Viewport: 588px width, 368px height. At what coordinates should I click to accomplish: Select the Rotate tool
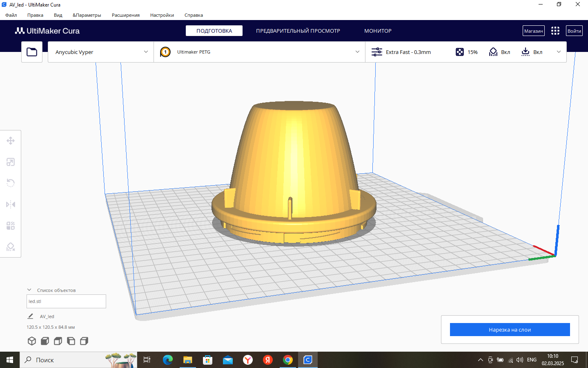[x=11, y=183]
